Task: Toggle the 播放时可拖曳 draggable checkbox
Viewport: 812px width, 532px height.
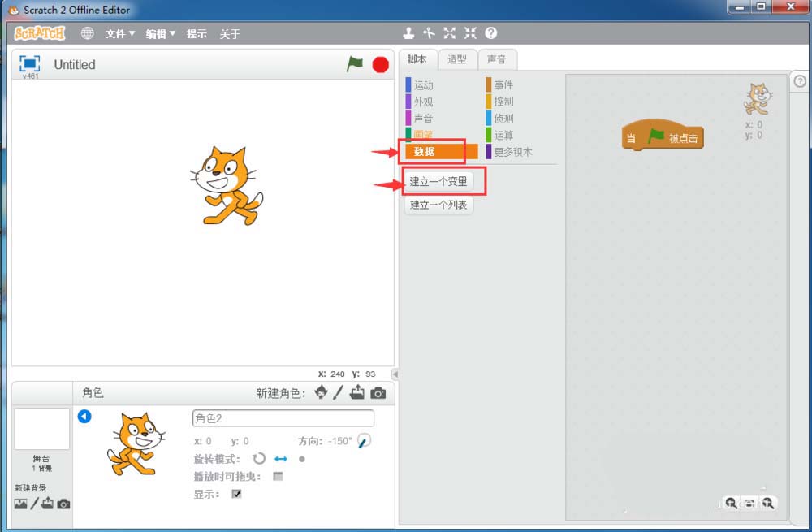Action: pyautogui.click(x=278, y=476)
